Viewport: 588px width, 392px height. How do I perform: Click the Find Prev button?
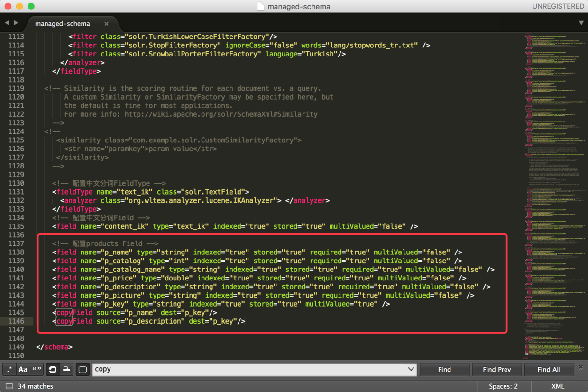[x=496, y=369]
